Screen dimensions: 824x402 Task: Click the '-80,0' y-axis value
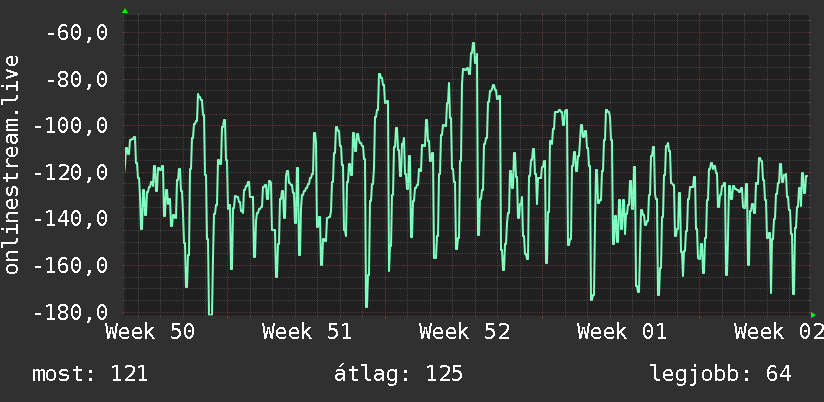(x=77, y=80)
